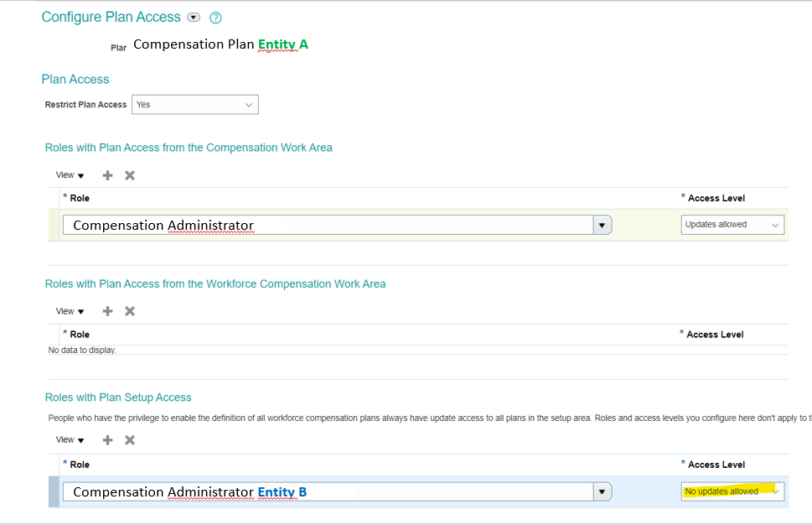Click delete icon in Workforce Compensation section
Viewport: 812px width, 525px height.
pos(129,310)
